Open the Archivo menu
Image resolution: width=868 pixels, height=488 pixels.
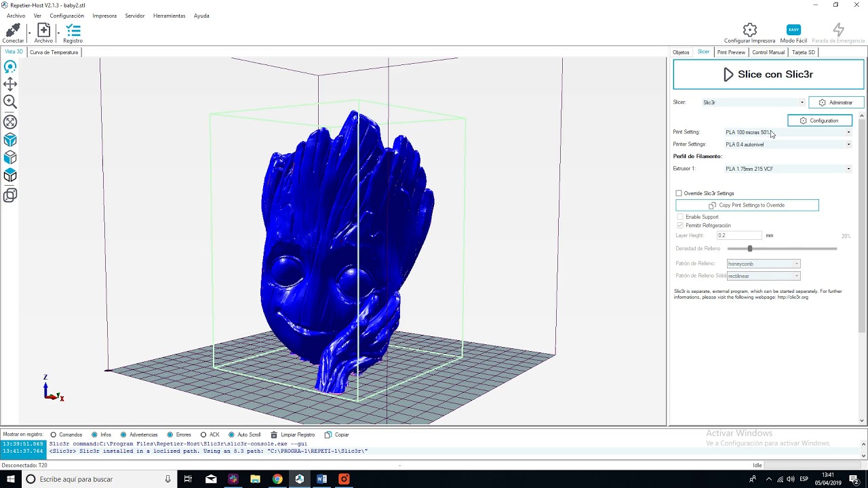[x=16, y=16]
